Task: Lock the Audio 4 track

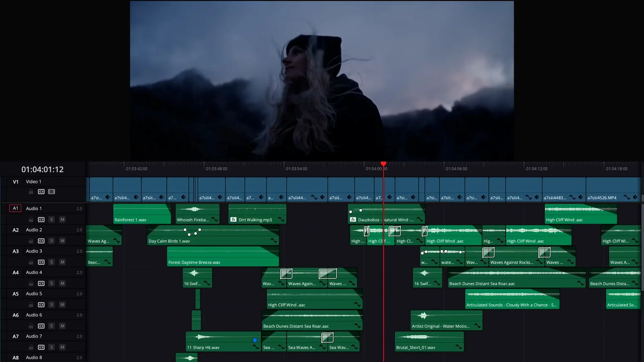Action: pyautogui.click(x=31, y=284)
